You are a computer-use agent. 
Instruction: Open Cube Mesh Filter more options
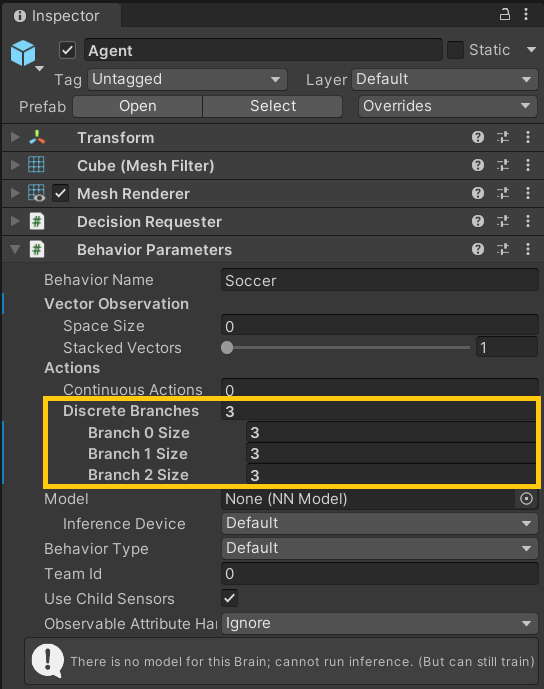pos(528,165)
